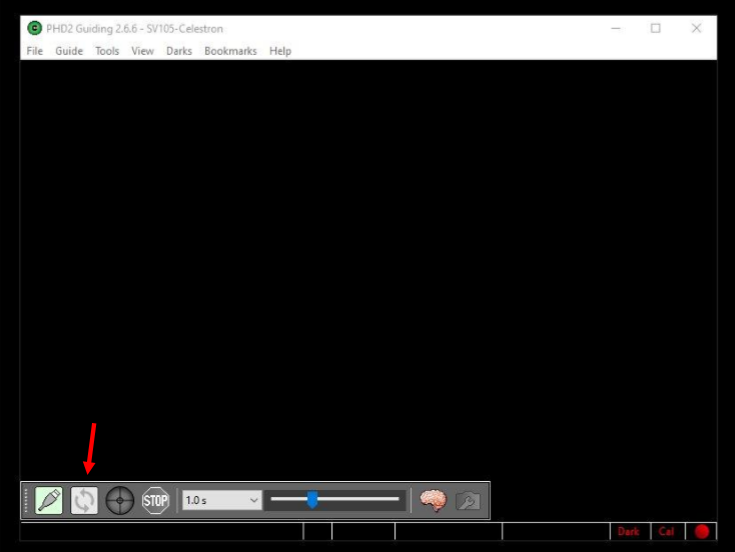This screenshot has height=552, width=735.
Task: Begin guiding with the crosshair target icon
Action: pyautogui.click(x=120, y=500)
